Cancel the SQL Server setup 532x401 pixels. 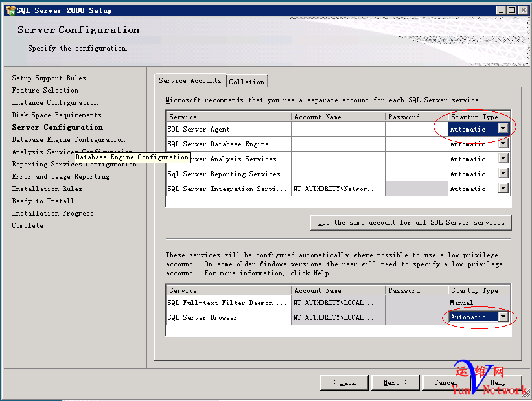tap(446, 382)
